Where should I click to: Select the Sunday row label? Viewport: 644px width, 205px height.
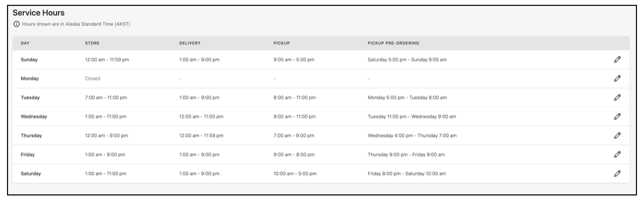pos(29,60)
